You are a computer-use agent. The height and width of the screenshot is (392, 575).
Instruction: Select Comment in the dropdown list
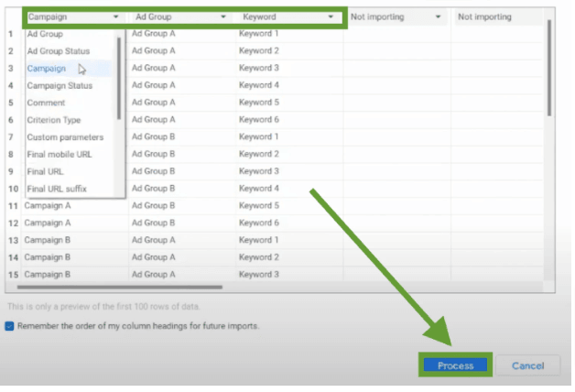[x=46, y=103]
